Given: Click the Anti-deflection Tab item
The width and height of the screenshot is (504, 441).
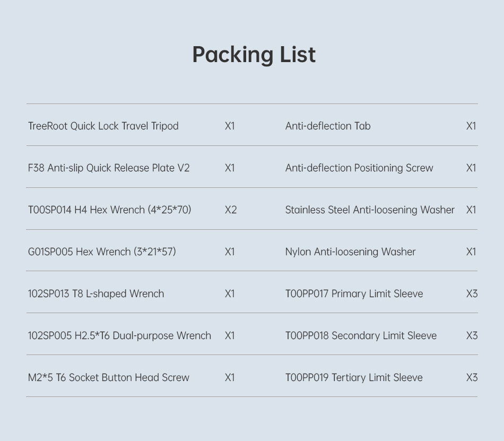Looking at the screenshot, I should 328,126.
